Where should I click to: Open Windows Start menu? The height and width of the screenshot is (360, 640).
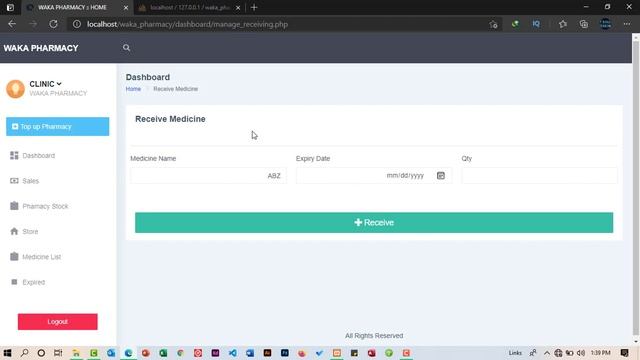pos(7,353)
